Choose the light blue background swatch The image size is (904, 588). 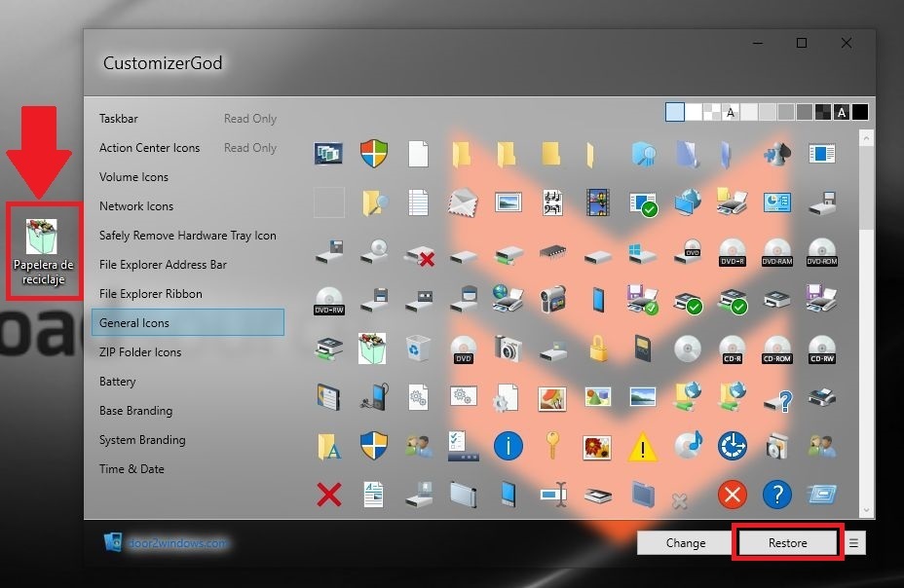click(674, 112)
